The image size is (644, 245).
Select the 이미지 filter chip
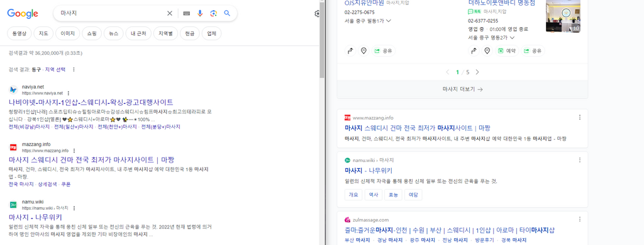(68, 34)
